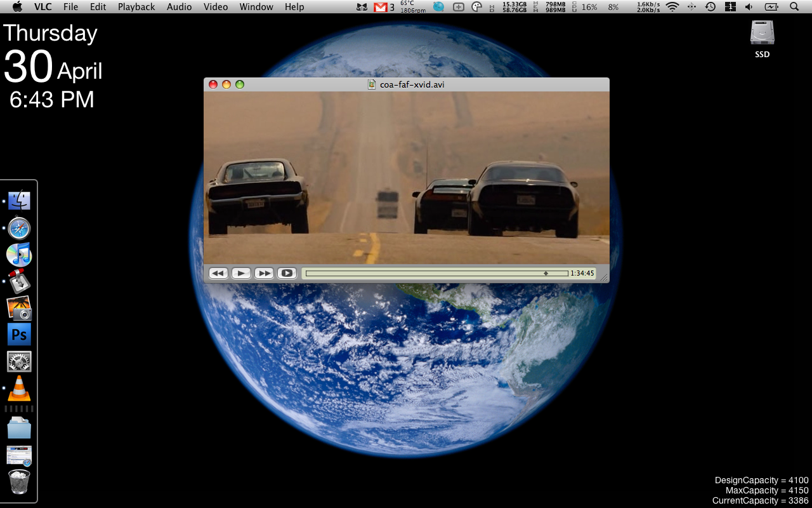Click the window resize grip of VLC
The width and height of the screenshot is (812, 508).
[x=604, y=277]
